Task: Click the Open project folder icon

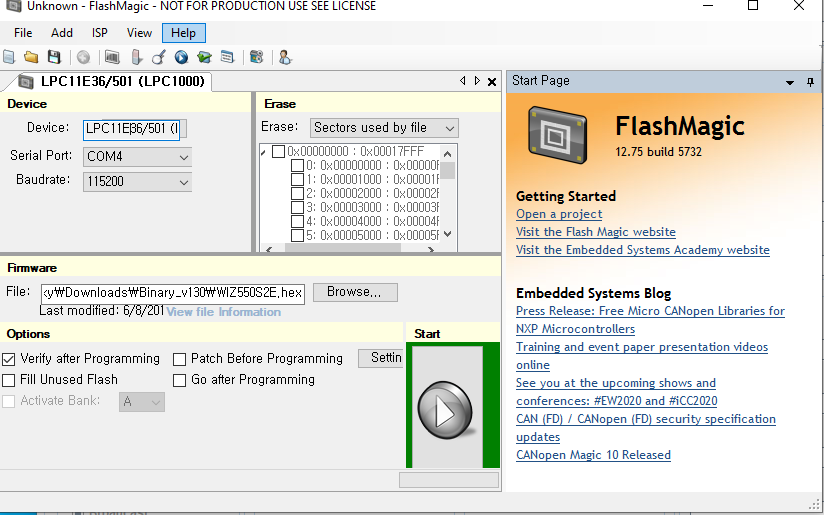Action: [32, 57]
